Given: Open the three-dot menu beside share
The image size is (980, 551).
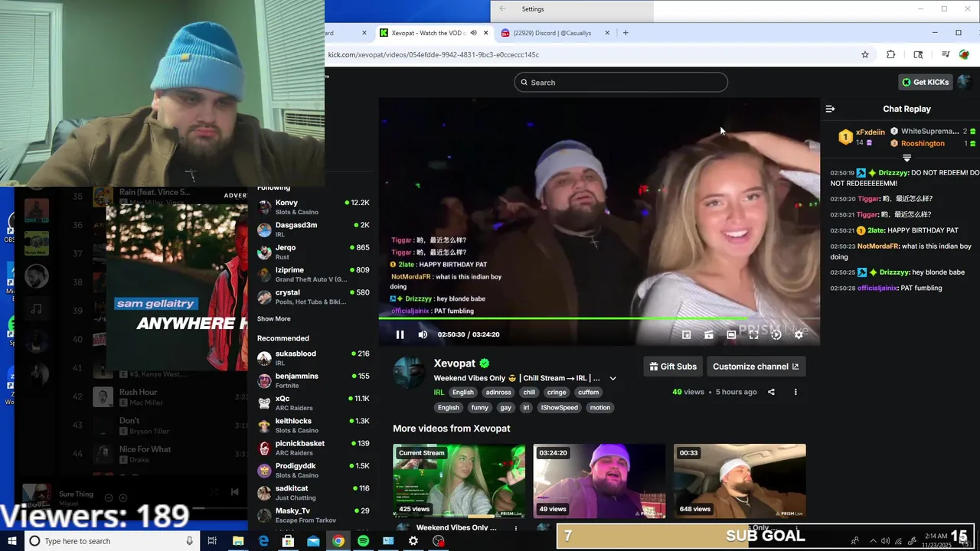Looking at the screenshot, I should (795, 392).
